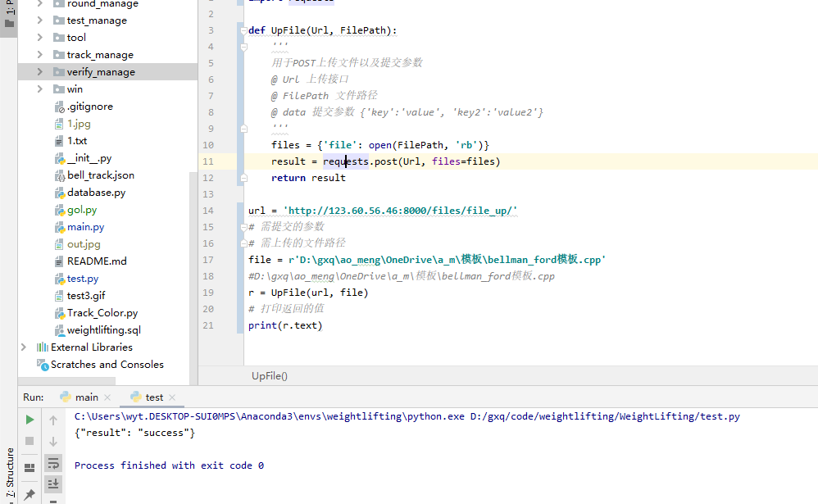Fold docstring marker at line 4
818x504 pixels.
coord(243,47)
